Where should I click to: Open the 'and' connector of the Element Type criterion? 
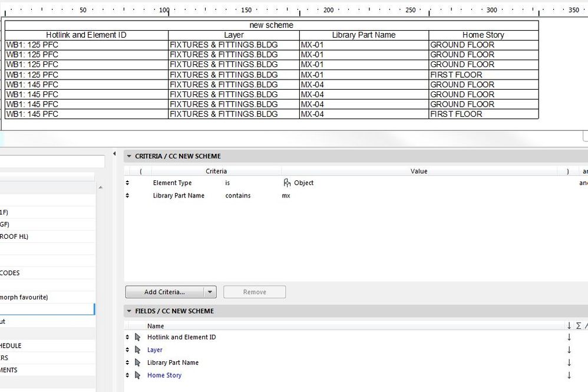pos(583,183)
